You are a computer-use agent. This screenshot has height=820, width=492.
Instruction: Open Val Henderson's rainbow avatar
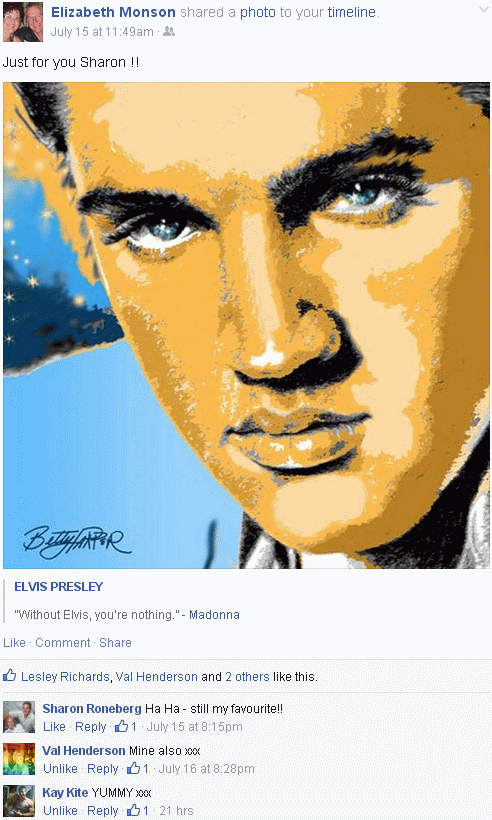pos(19,759)
